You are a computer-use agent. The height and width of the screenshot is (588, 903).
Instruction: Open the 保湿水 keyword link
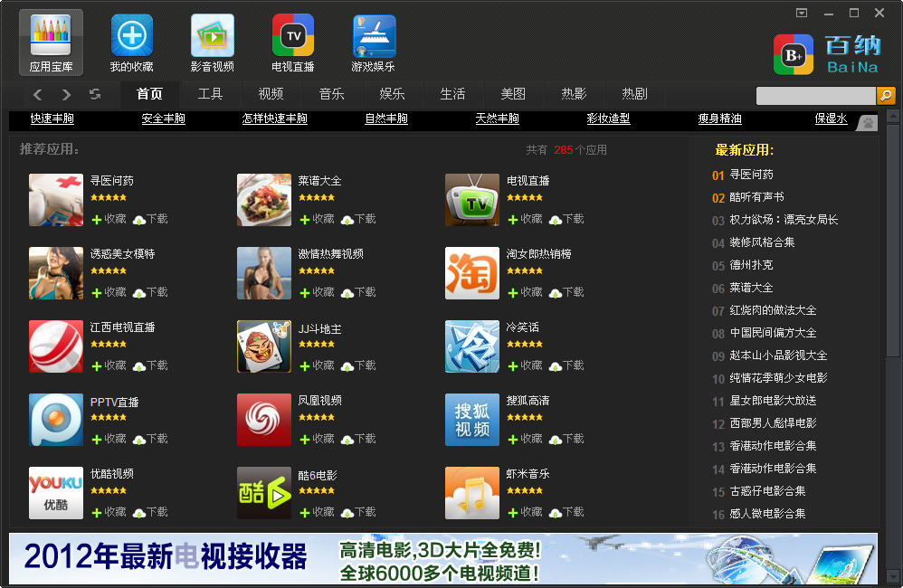pos(831,119)
